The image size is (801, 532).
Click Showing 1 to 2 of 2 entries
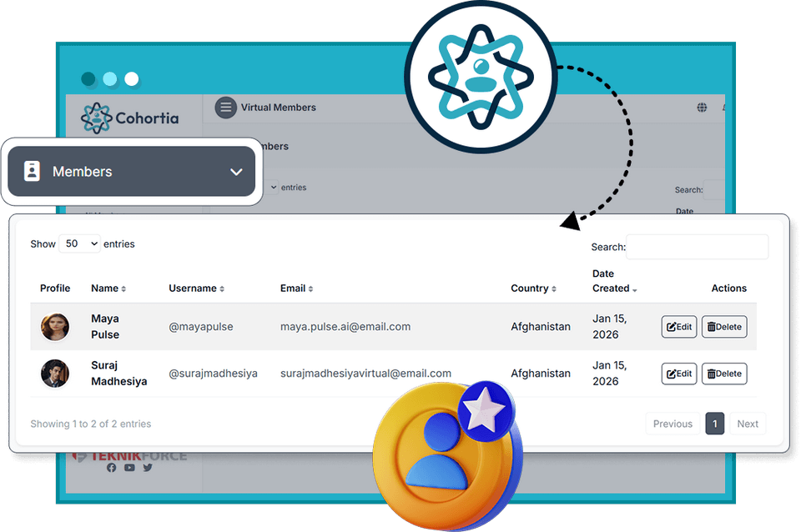click(91, 424)
